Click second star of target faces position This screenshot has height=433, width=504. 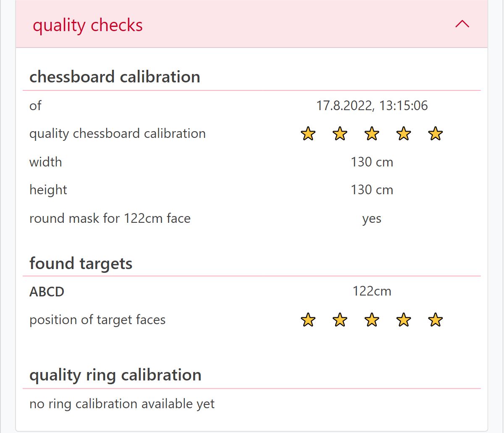[x=340, y=320]
